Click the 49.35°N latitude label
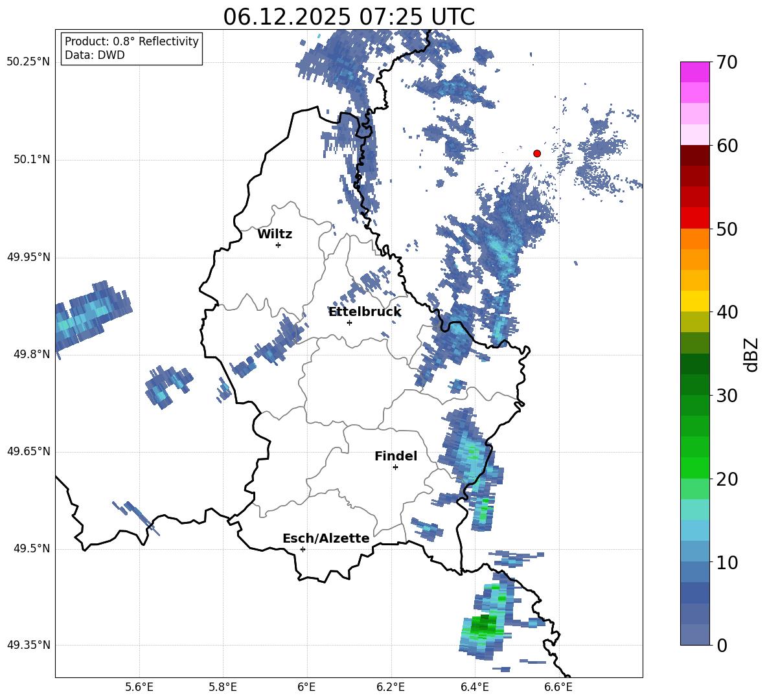This screenshot has height=700, width=767. tap(28, 645)
